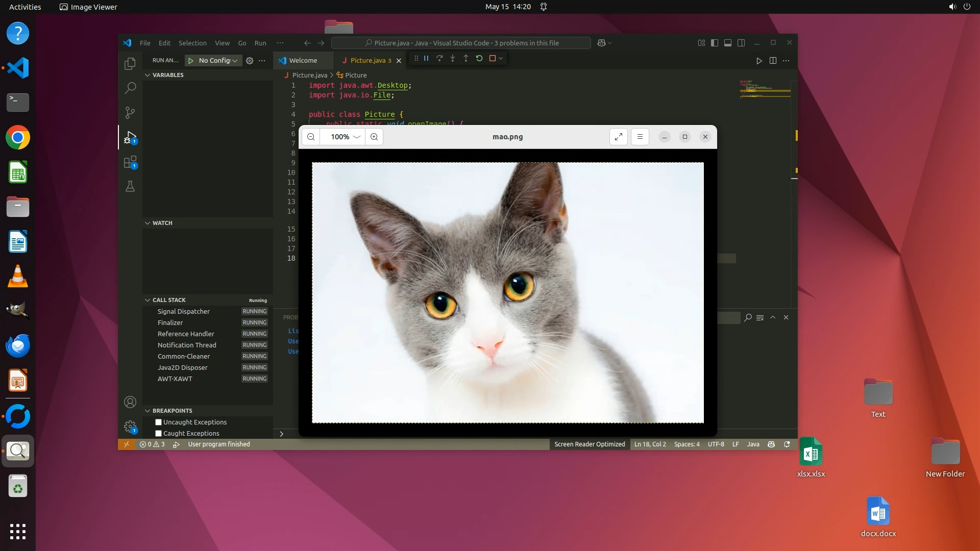The width and height of the screenshot is (980, 551).
Task: Toggle the primary side bar layout icon
Action: 715,43
